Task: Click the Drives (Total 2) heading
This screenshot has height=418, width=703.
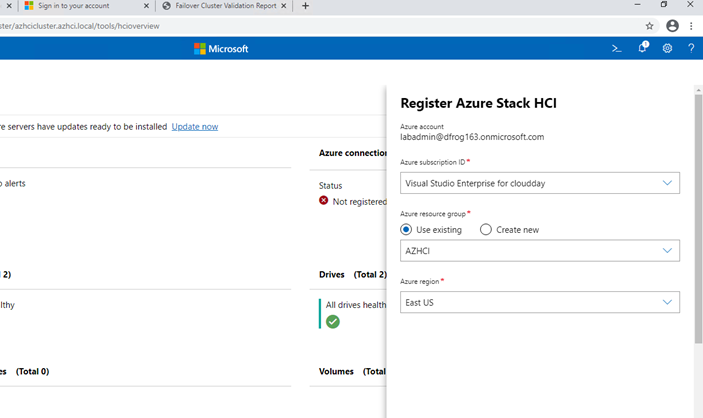Action: pos(353,274)
